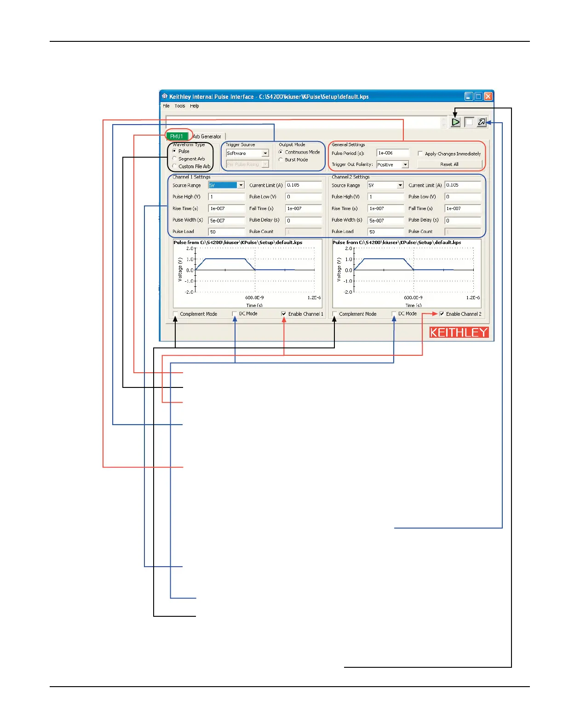Click the Pulse Period (s) field
Image resolution: width=563 pixels, height=728 pixels.
pyautogui.click(x=392, y=153)
